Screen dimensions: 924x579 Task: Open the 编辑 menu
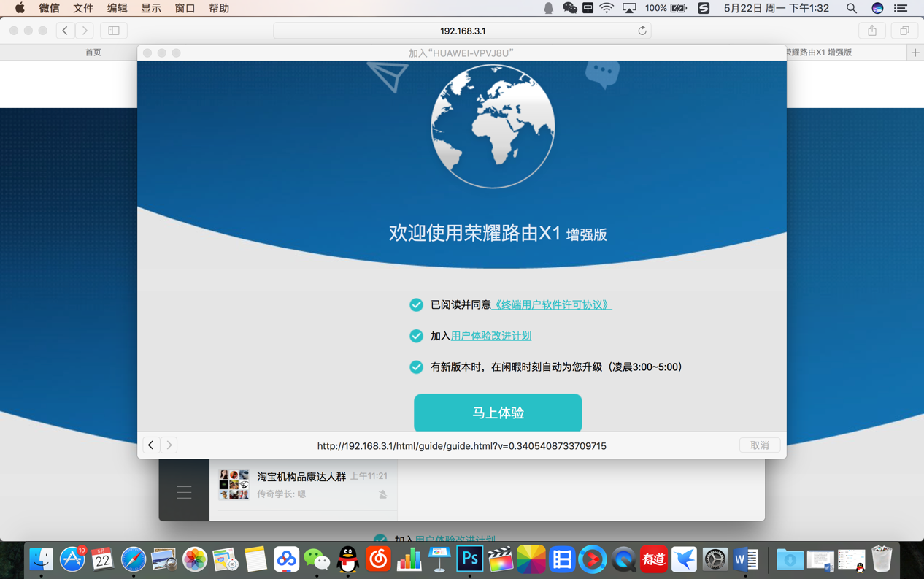[117, 8]
